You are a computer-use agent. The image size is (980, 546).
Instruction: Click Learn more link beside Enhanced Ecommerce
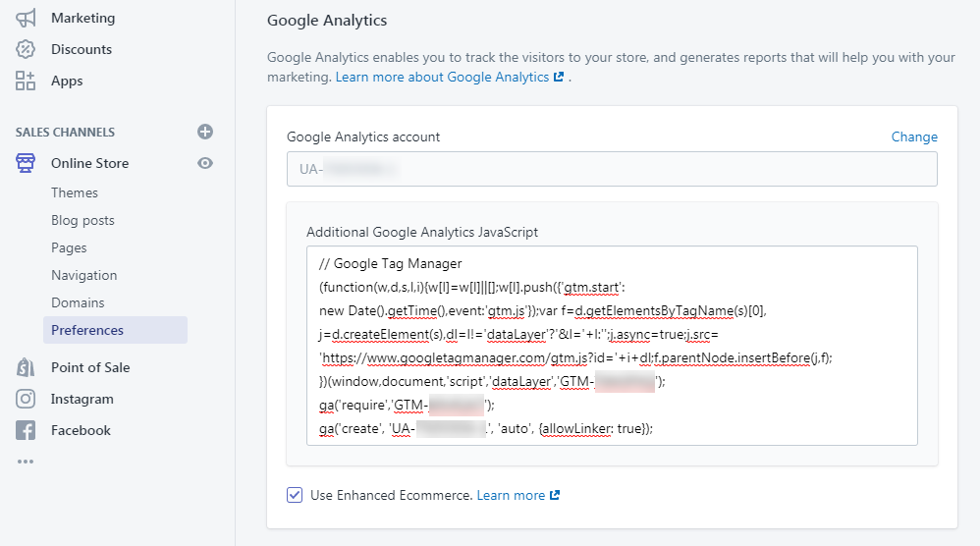[511, 495]
